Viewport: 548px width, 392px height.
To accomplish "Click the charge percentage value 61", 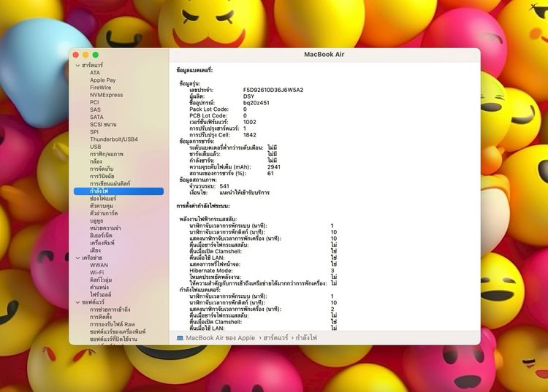I will click(x=270, y=173).
